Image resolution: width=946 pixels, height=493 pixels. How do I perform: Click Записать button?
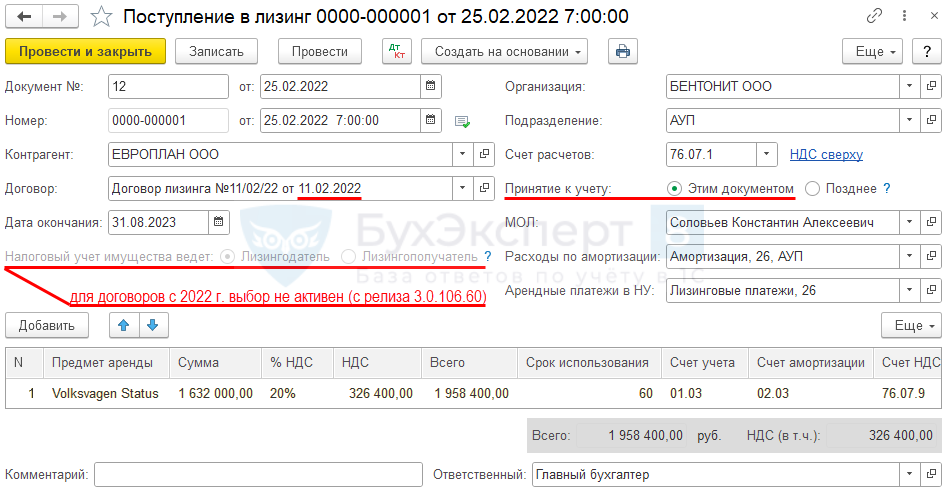(x=216, y=51)
